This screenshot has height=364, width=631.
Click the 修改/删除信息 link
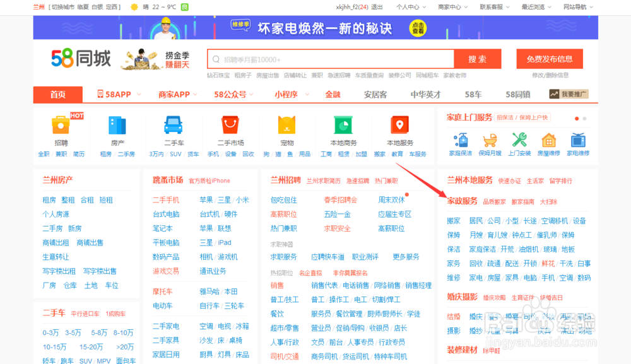pyautogui.click(x=550, y=75)
